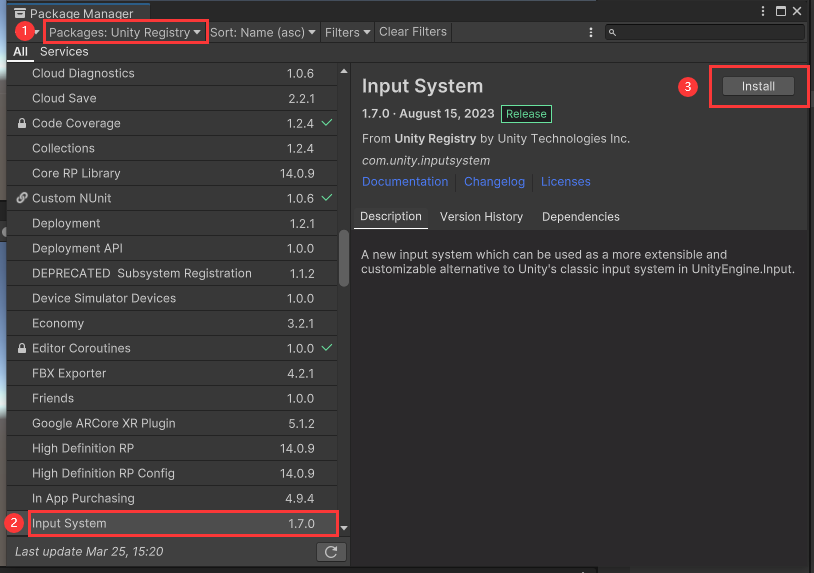The height and width of the screenshot is (573, 814).
Task: Switch to the Services tab
Action: [64, 51]
